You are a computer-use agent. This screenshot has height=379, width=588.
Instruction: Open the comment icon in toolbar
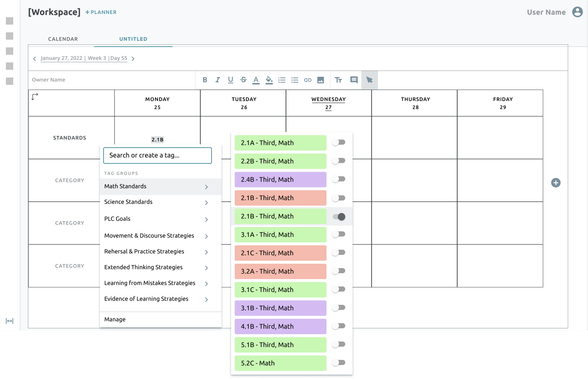(x=354, y=80)
